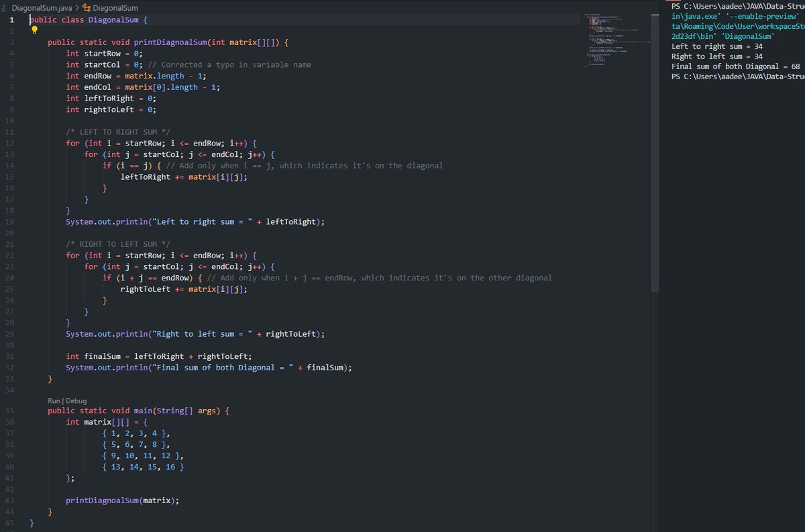Click terminal output 'Final sum of both Diagonal = 68'

tap(736, 66)
